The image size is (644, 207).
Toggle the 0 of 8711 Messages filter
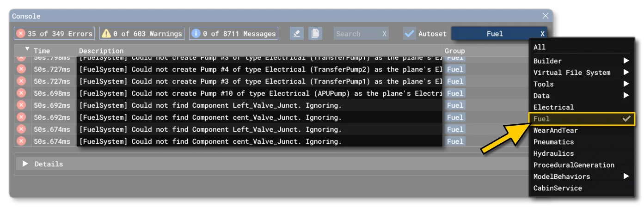234,33
